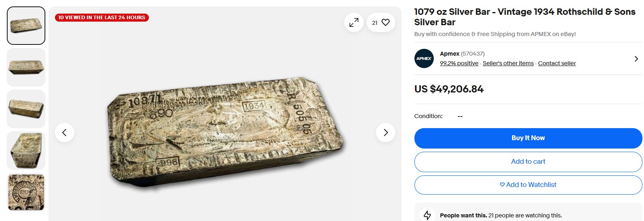Open the 99.2% positive feedback link
644x221 pixels.
(x=459, y=63)
